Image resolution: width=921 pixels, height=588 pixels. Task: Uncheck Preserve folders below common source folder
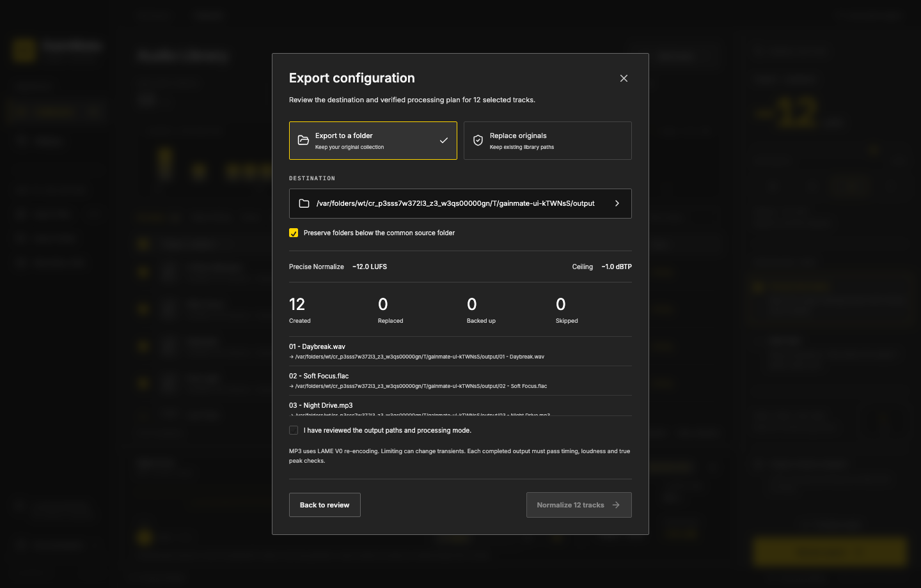[294, 233]
